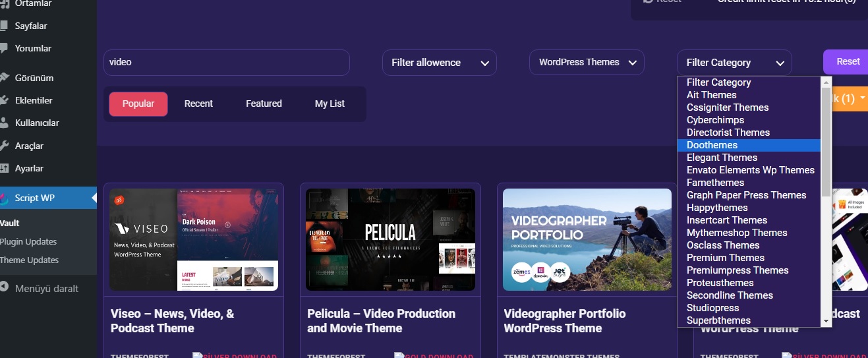Image resolution: width=868 pixels, height=358 pixels.
Task: Click the category list scrollbar up arrow
Action: [x=826, y=82]
